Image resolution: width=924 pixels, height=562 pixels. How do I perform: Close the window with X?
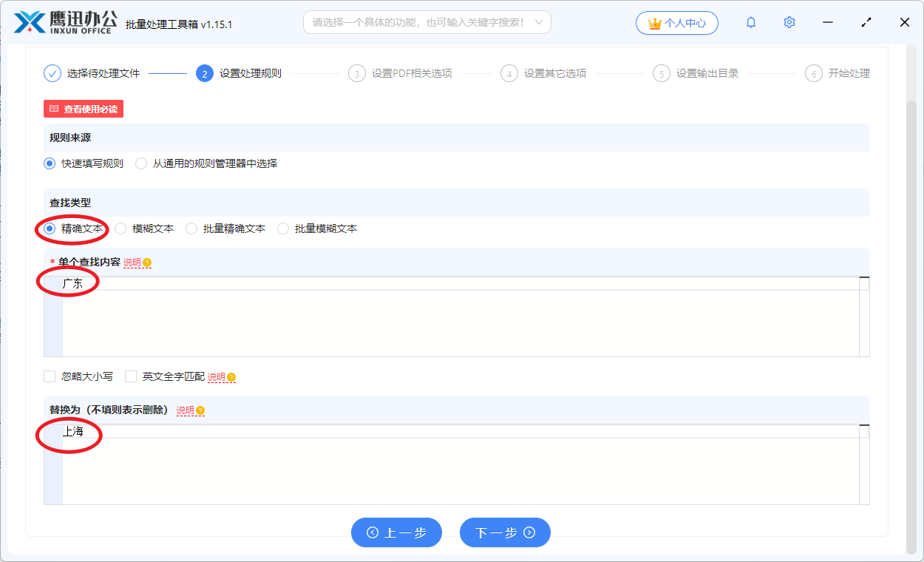point(905,22)
